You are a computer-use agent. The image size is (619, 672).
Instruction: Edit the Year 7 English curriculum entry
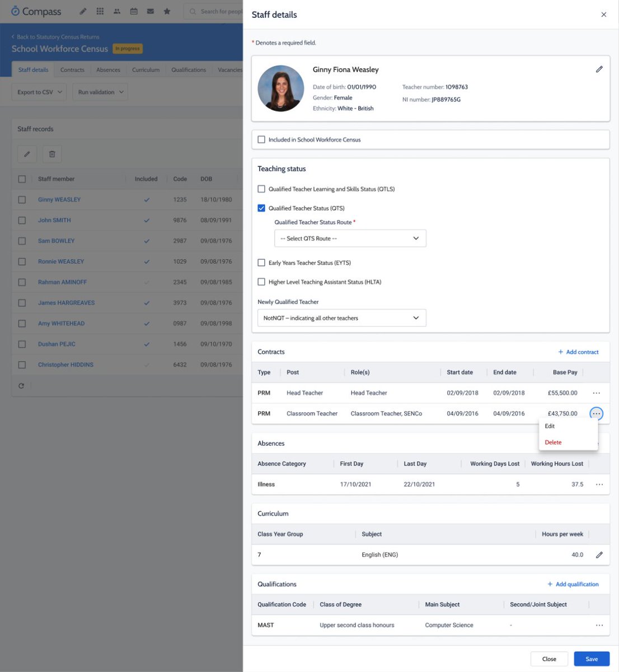coord(599,554)
